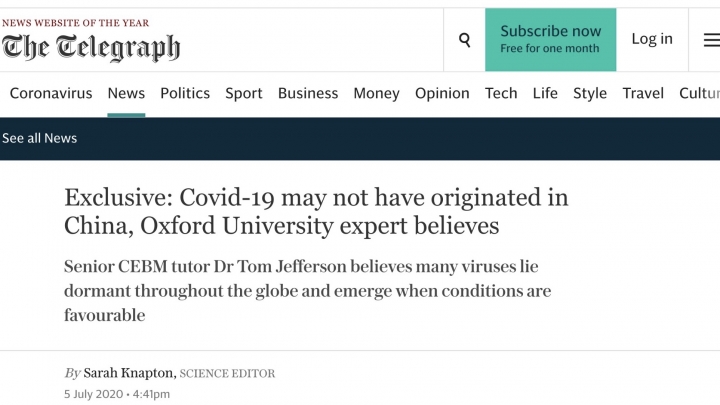Open the hamburger menu icon
This screenshot has width=720, height=405.
point(711,40)
